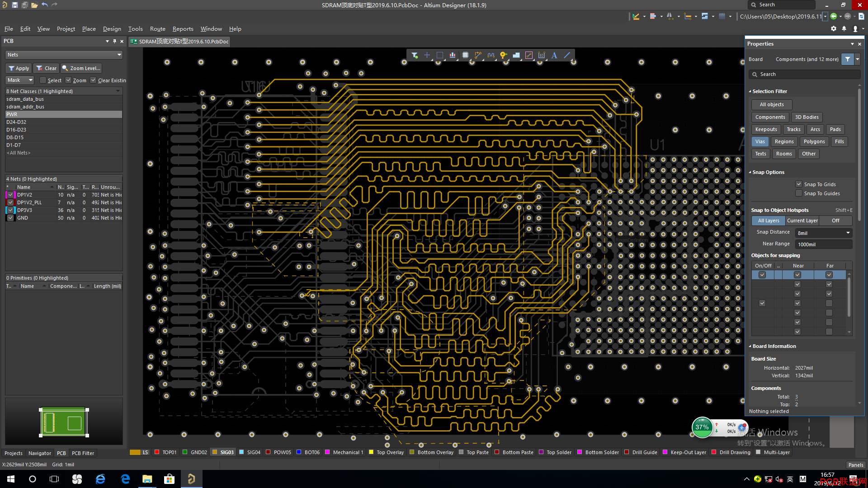
Task: Click the Save icon in title bar
Action: coord(15,5)
